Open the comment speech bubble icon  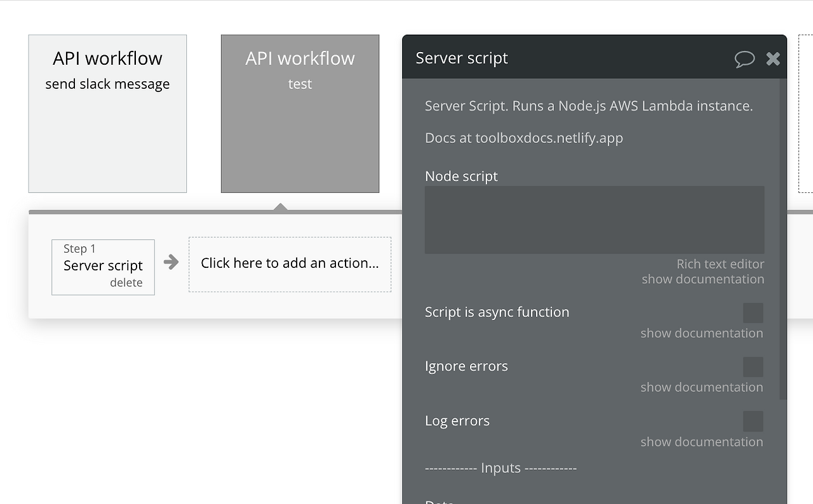pos(744,59)
